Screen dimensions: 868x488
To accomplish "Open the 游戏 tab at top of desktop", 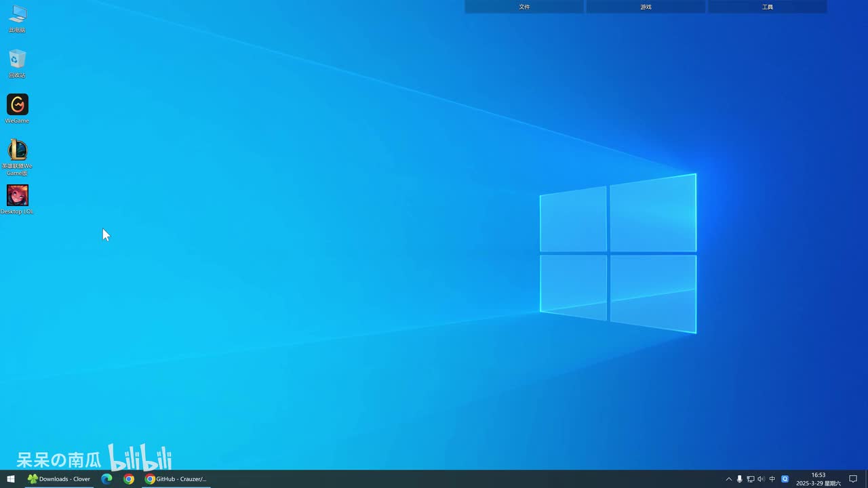I will [646, 7].
